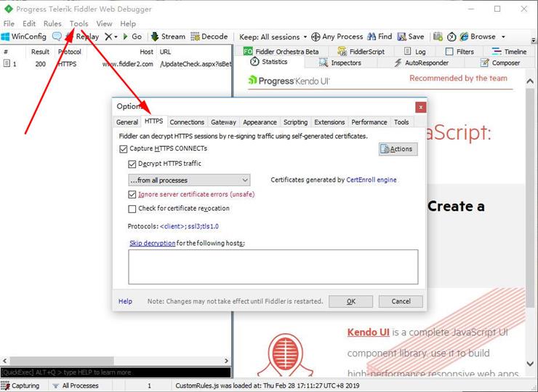Click the CertEnroll engine link
538x392 pixels.
click(372, 180)
